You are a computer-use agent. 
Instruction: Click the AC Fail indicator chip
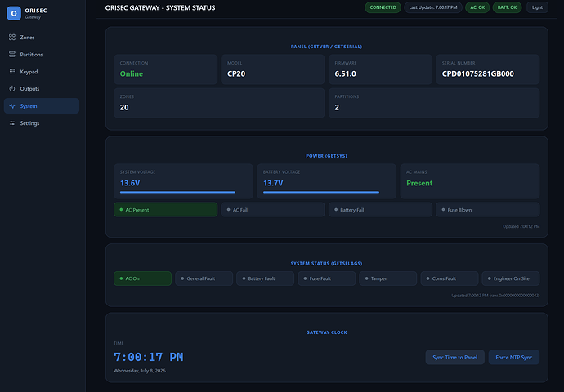point(273,209)
